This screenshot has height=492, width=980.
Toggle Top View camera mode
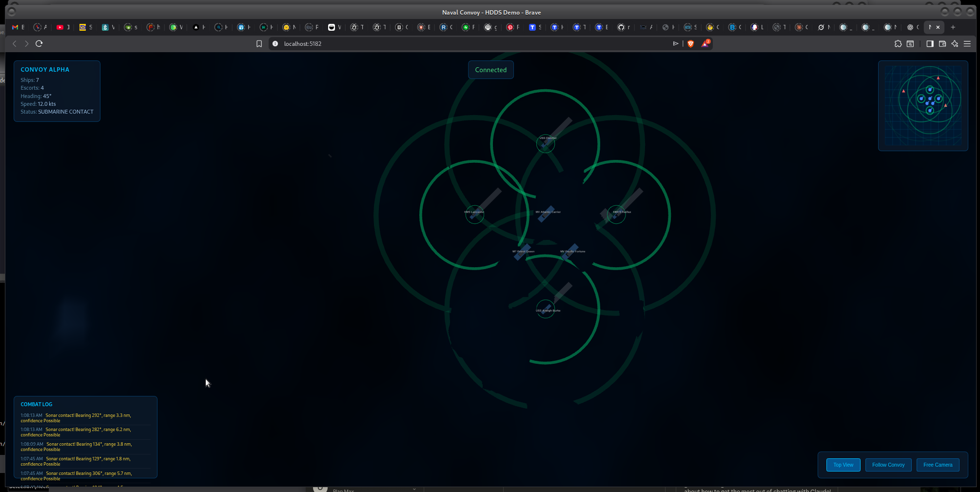(843, 465)
